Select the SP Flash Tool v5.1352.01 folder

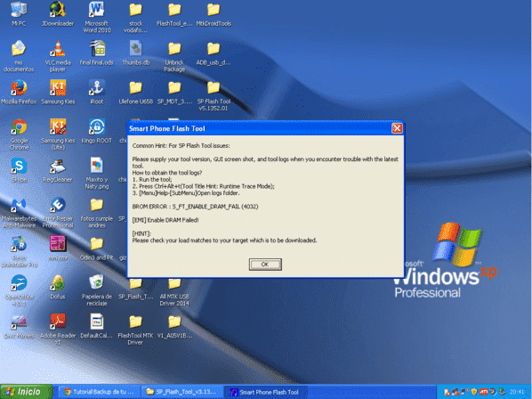click(x=214, y=96)
